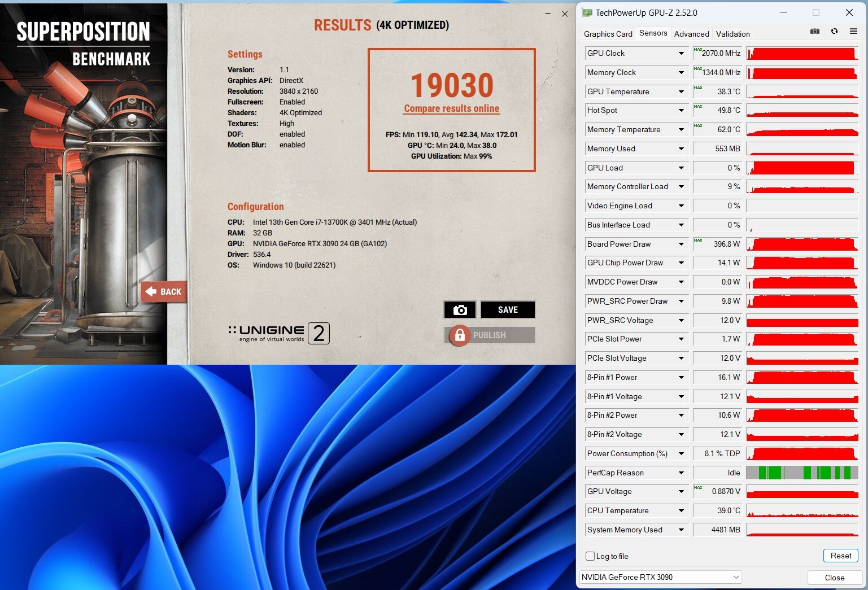Click the 19030 benchmark score
The width and height of the screenshot is (868, 590).
[x=452, y=85]
